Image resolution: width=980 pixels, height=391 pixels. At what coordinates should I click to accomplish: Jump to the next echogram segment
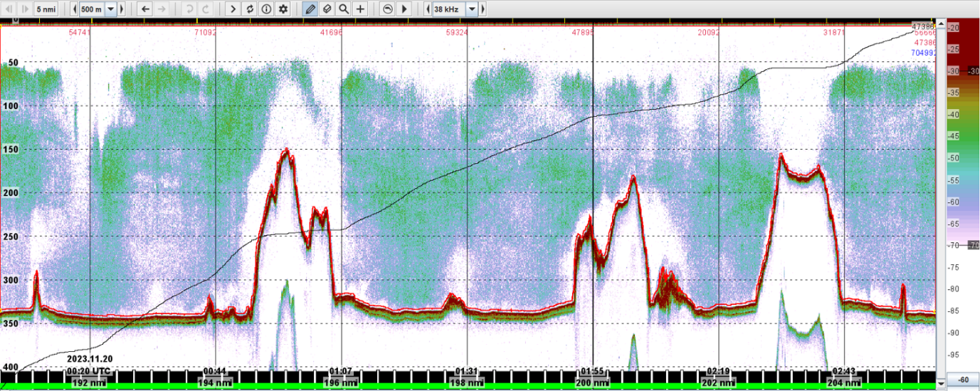point(24,9)
